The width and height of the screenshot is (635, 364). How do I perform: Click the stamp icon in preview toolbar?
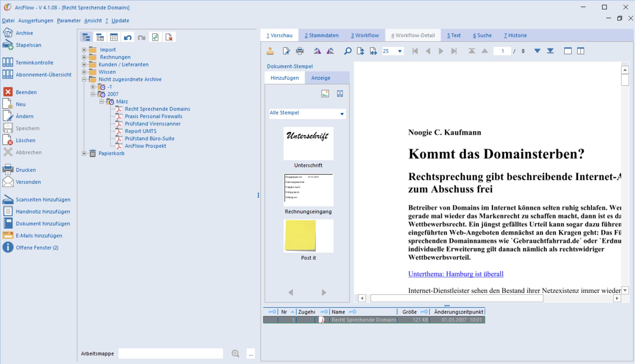[270, 51]
